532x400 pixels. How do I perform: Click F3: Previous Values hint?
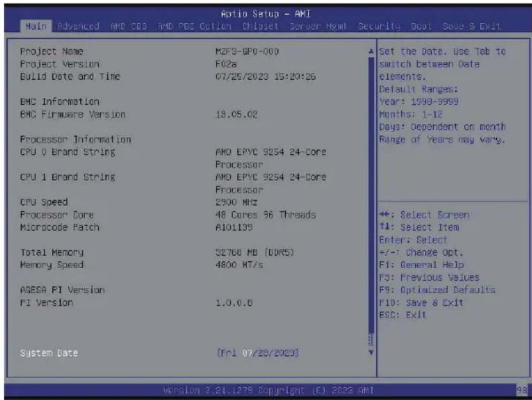coord(429,278)
